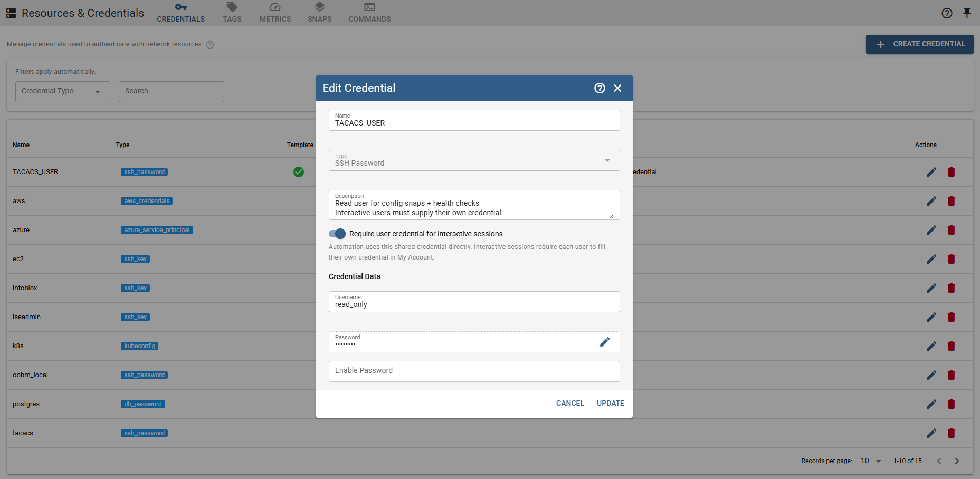Click the template checkmark for TACACS_USER
The height and width of the screenshot is (479, 980).
click(299, 172)
